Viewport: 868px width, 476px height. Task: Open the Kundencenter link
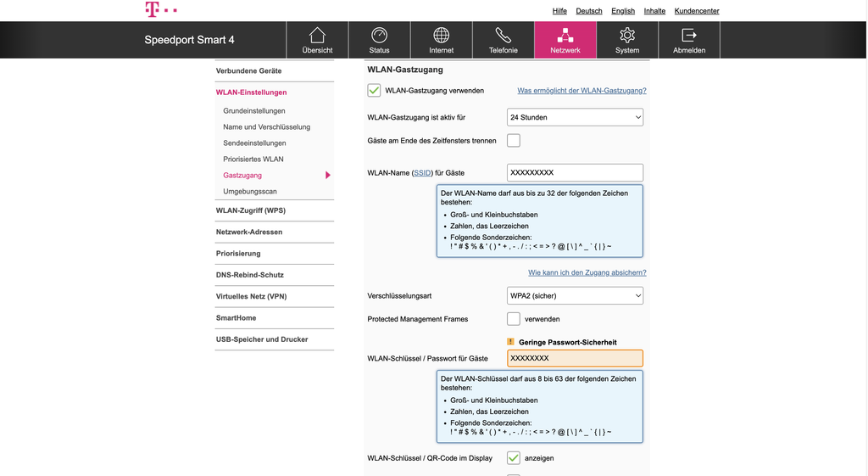697,11
